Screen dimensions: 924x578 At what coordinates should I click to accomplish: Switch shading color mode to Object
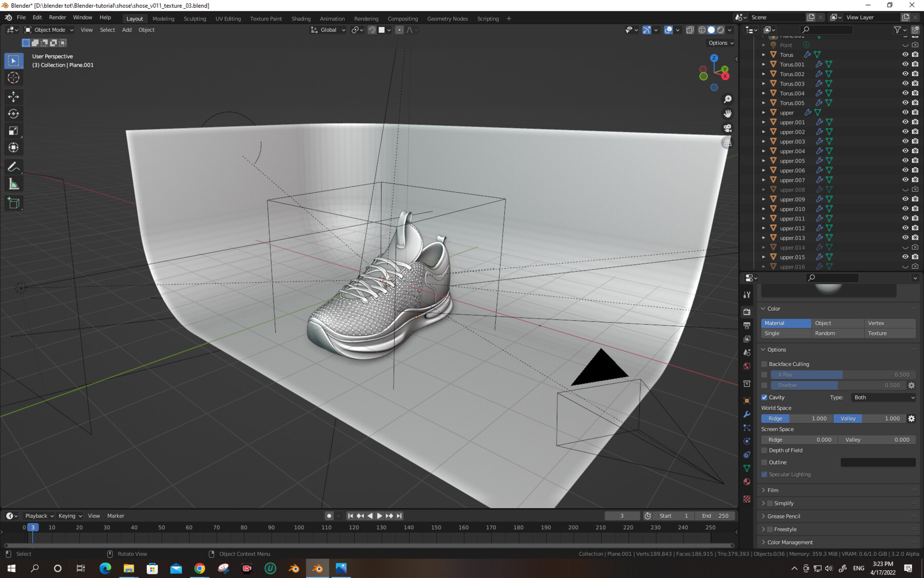pos(837,323)
